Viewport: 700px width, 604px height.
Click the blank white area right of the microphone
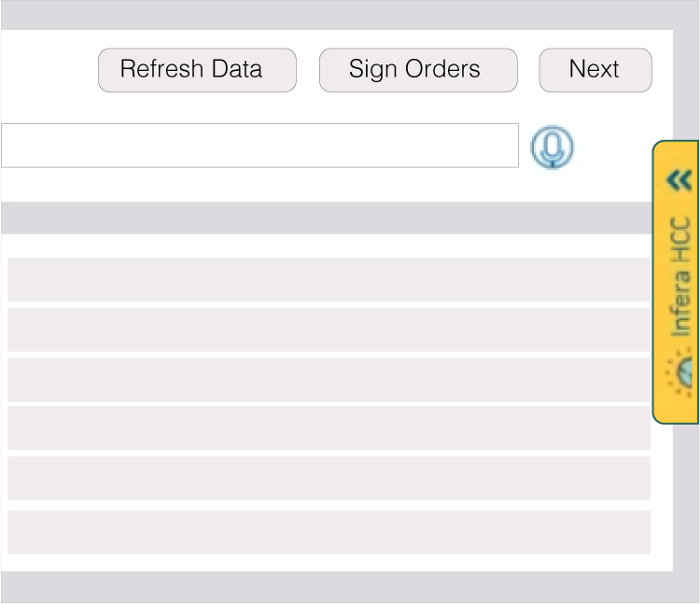coord(611,147)
